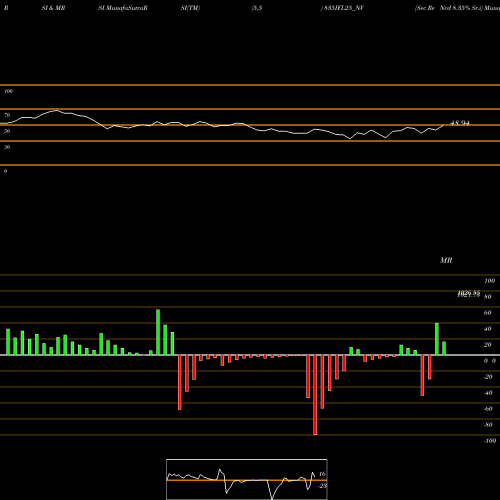Click the overlapping price value near 80 level
The height and width of the screenshot is (500, 500).
tap(469, 294)
